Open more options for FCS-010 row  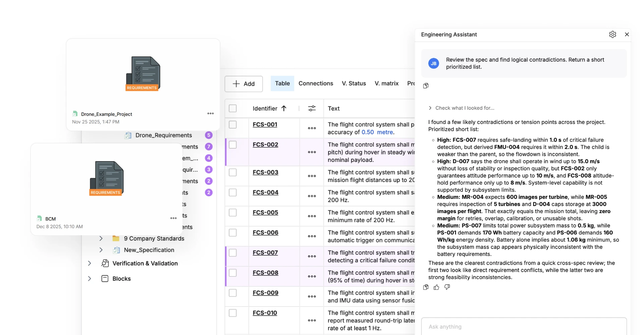point(312,320)
